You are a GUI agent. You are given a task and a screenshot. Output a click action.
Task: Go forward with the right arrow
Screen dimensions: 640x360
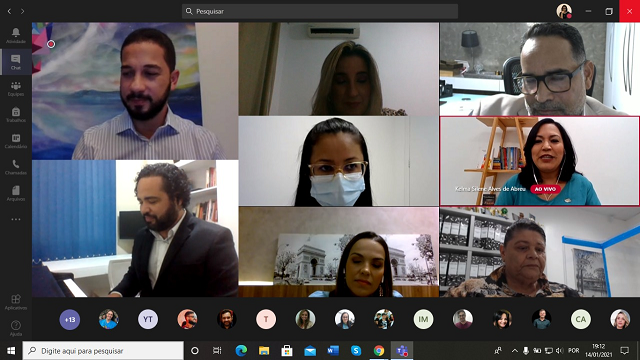point(22,11)
